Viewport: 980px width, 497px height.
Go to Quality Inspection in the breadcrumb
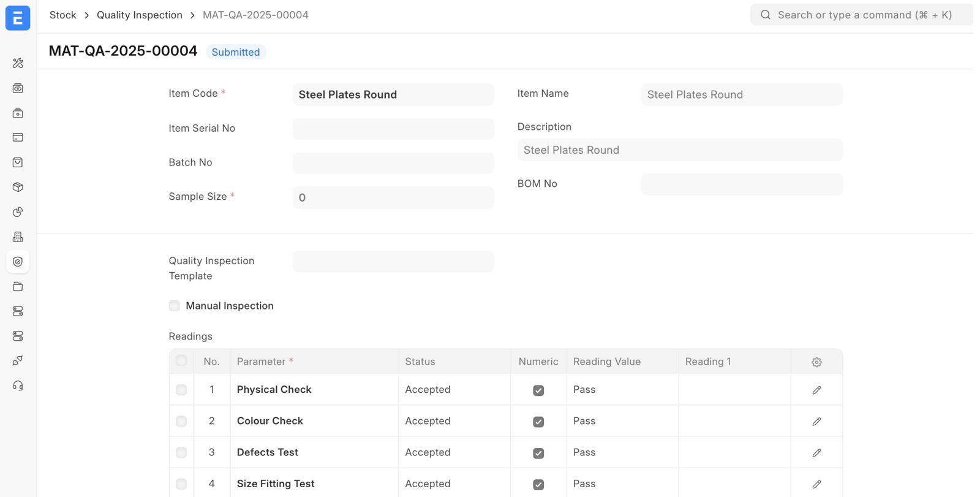pos(139,15)
